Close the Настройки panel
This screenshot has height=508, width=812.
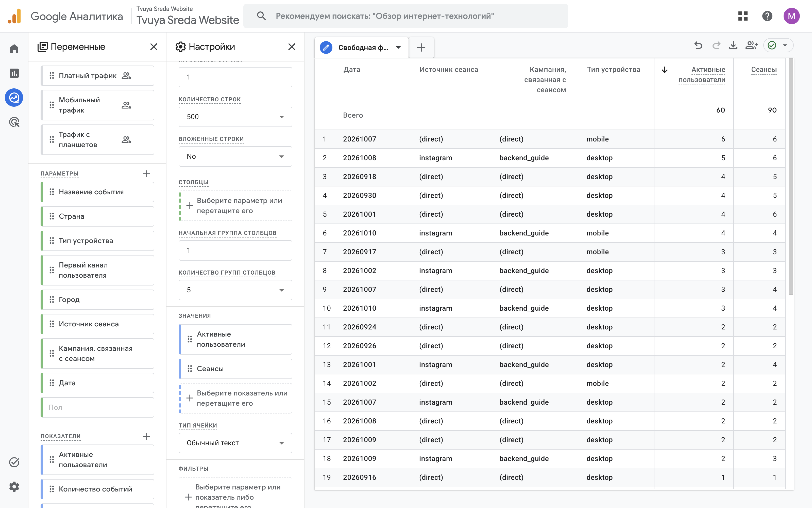pos(292,47)
